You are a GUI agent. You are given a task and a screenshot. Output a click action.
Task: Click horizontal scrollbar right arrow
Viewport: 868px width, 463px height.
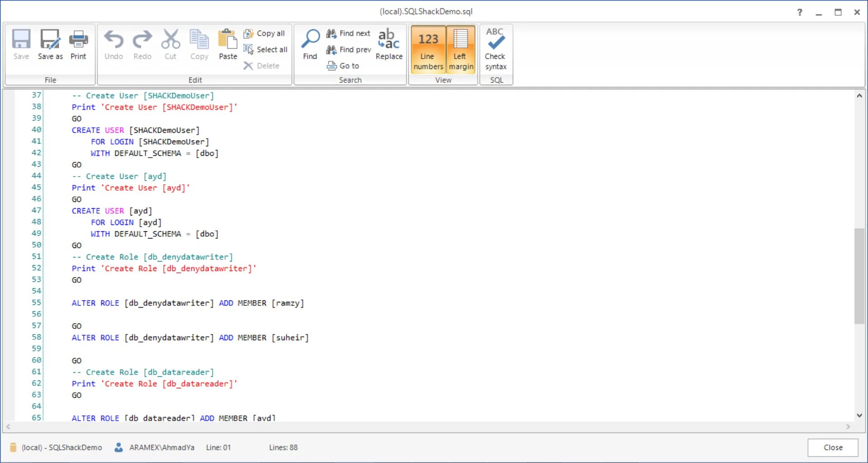(x=848, y=427)
